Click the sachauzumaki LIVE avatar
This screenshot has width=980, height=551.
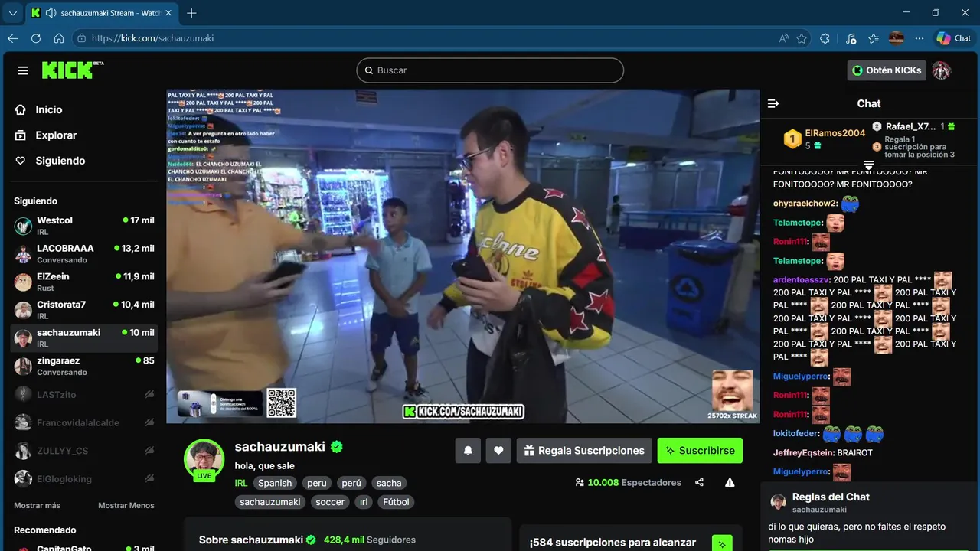(x=204, y=460)
